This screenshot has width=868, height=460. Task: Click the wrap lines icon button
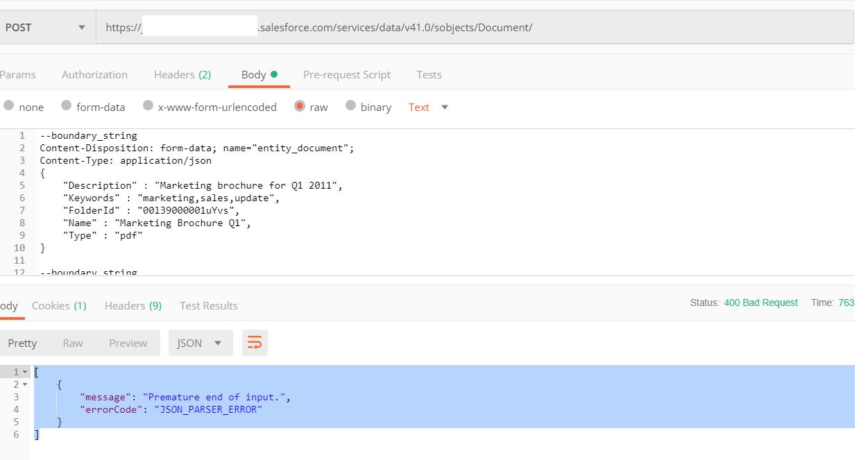pyautogui.click(x=255, y=343)
